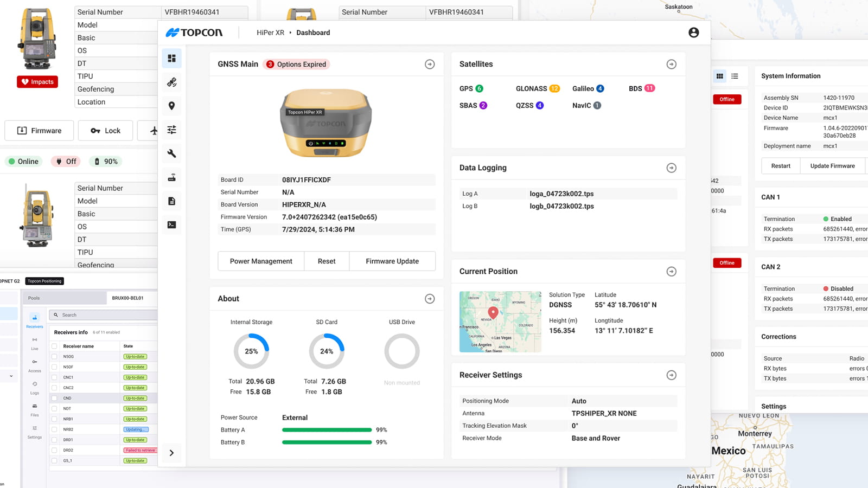The image size is (868, 488).
Task: Open the terminal console sidebar icon
Action: (x=171, y=224)
